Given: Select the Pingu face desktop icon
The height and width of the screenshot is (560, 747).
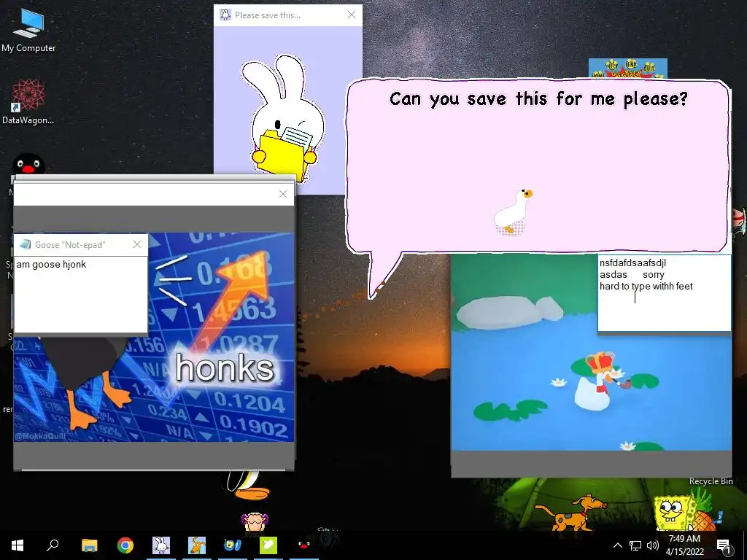Looking at the screenshot, I should click(x=28, y=166).
